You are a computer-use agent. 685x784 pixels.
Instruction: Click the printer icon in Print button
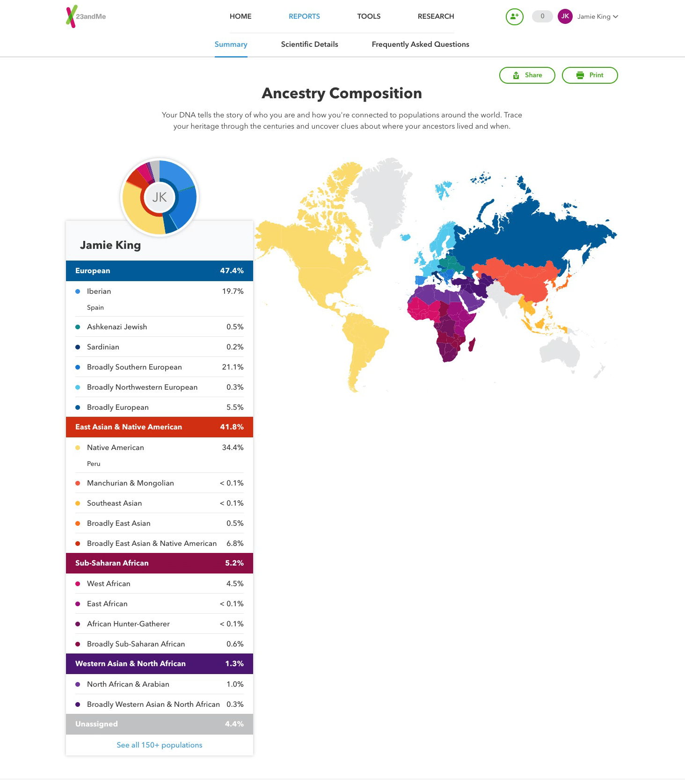(x=580, y=75)
